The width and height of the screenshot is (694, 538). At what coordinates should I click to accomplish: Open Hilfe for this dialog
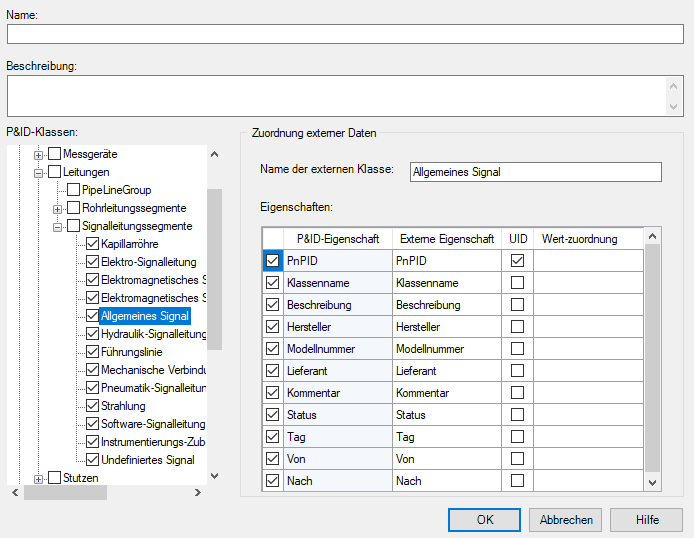tap(647, 519)
